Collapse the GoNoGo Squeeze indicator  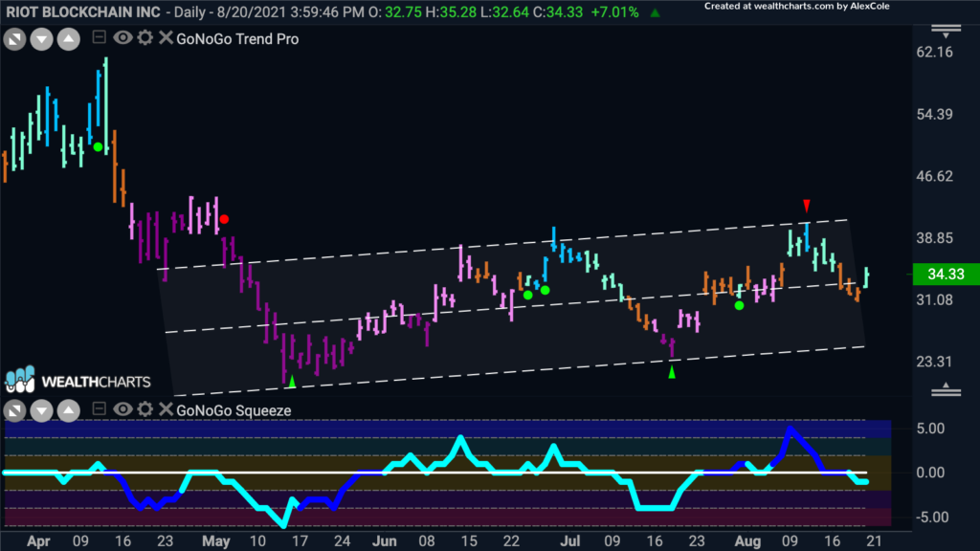[99, 408]
